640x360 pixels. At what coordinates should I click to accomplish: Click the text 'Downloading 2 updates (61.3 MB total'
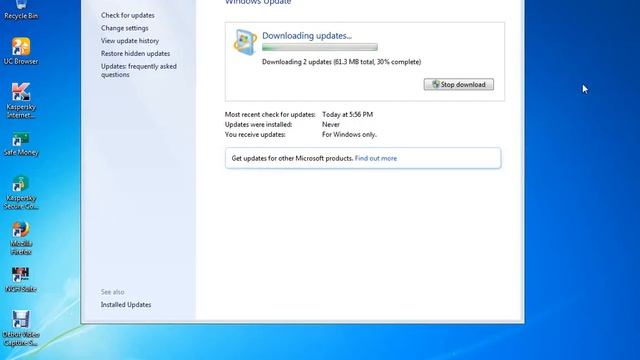click(x=318, y=62)
